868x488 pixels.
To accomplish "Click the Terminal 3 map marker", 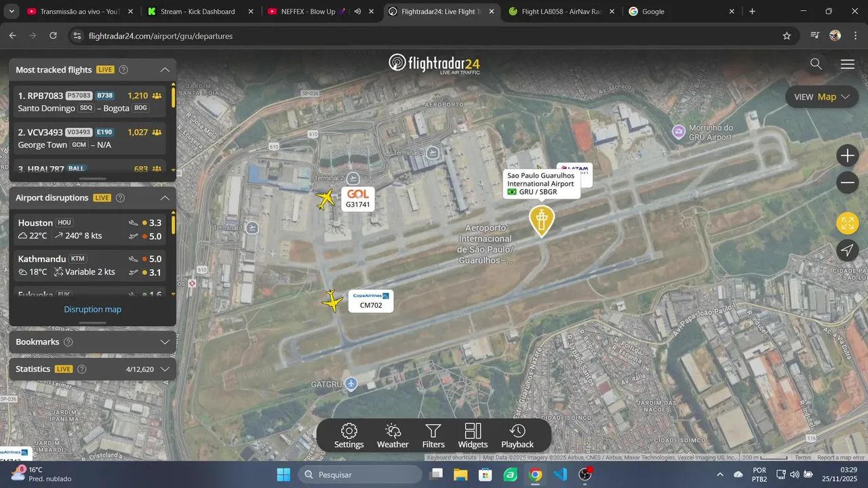I will pos(433,153).
